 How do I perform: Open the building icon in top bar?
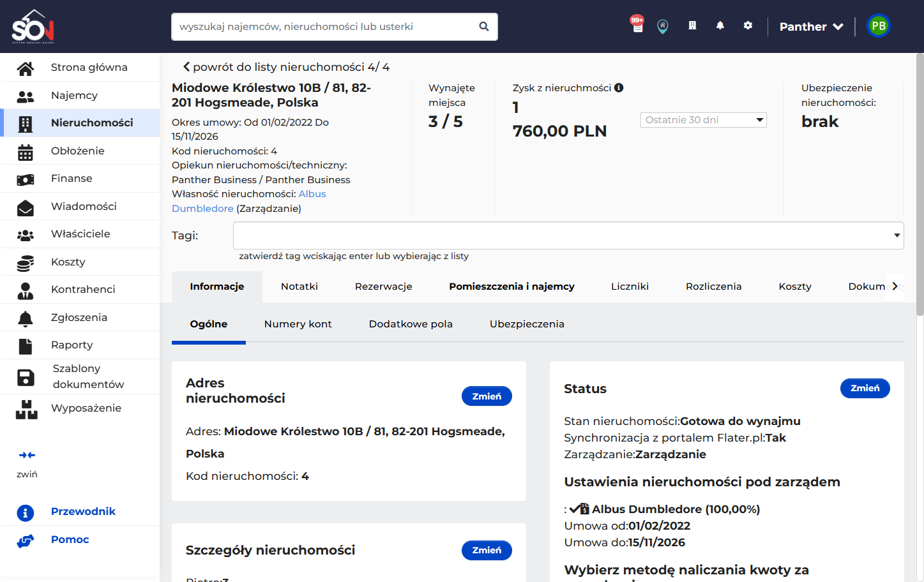coord(692,26)
